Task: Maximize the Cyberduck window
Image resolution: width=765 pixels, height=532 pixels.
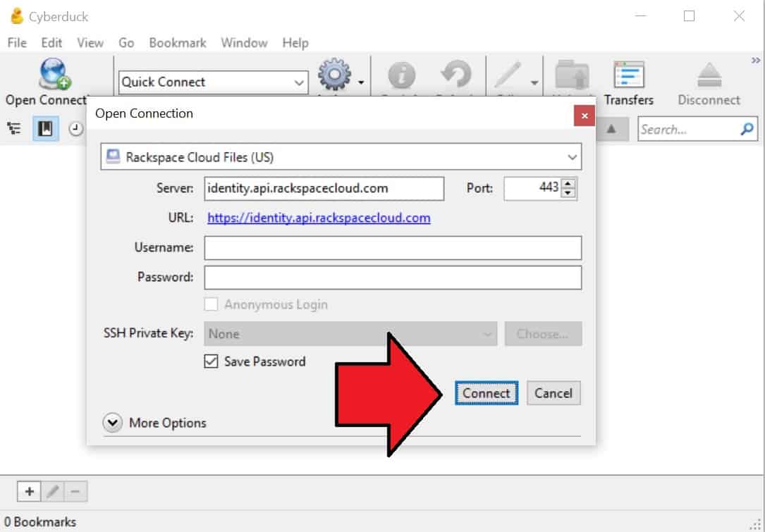Action: point(689,16)
